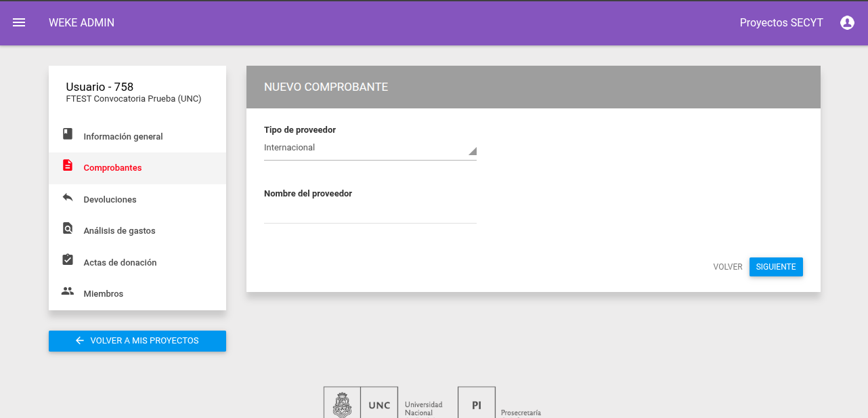This screenshot has height=418, width=868.
Task: Click the Comprobantes document icon
Action: coord(68,165)
